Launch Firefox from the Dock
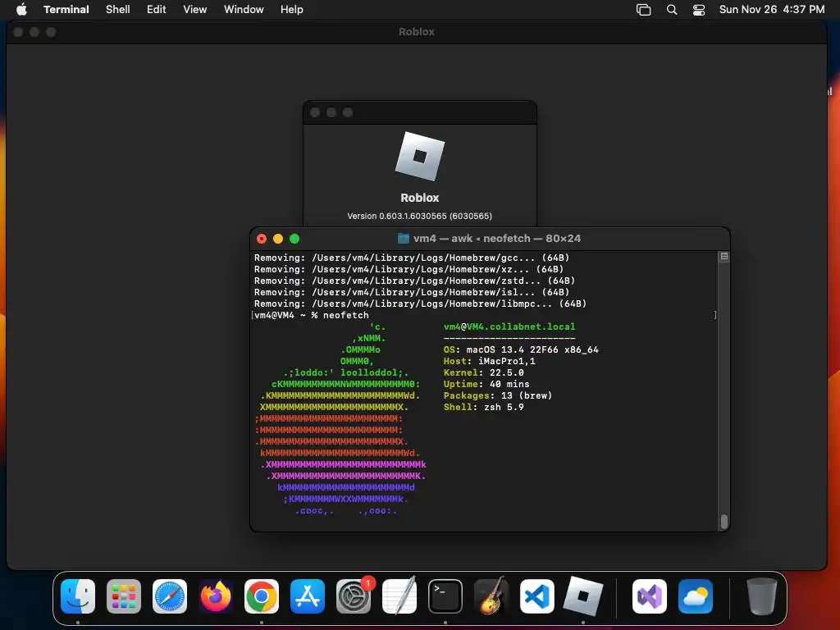Image resolution: width=840 pixels, height=630 pixels. pos(216,596)
